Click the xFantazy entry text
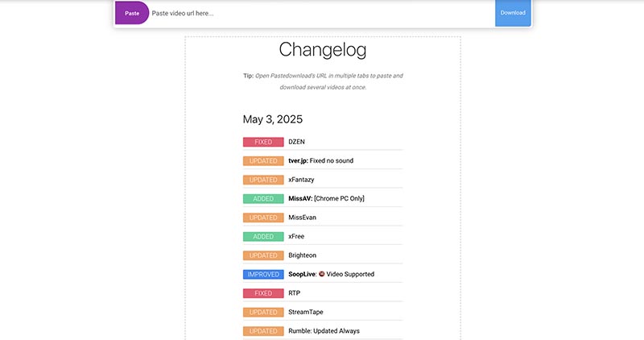644x340 pixels. [x=301, y=180]
